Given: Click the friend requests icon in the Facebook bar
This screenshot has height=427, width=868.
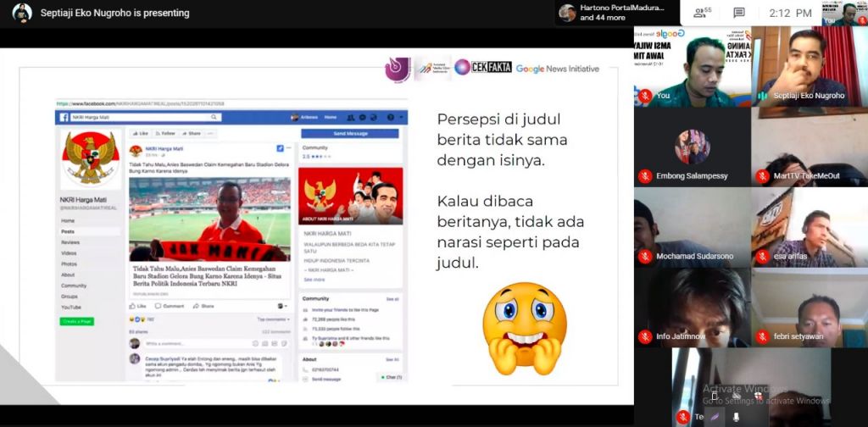Looking at the screenshot, I should click(x=350, y=117).
